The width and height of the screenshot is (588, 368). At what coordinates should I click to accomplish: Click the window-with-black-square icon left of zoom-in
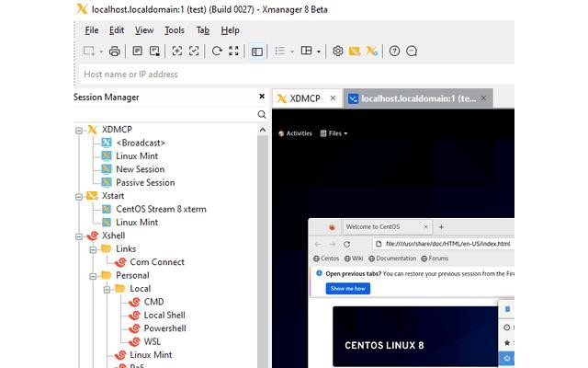point(154,51)
